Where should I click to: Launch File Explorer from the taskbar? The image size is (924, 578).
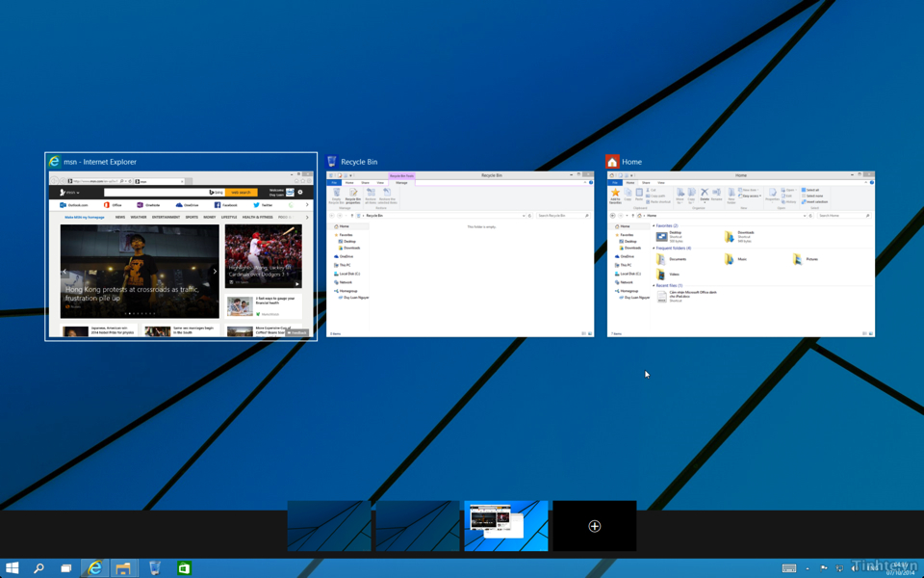pos(123,568)
